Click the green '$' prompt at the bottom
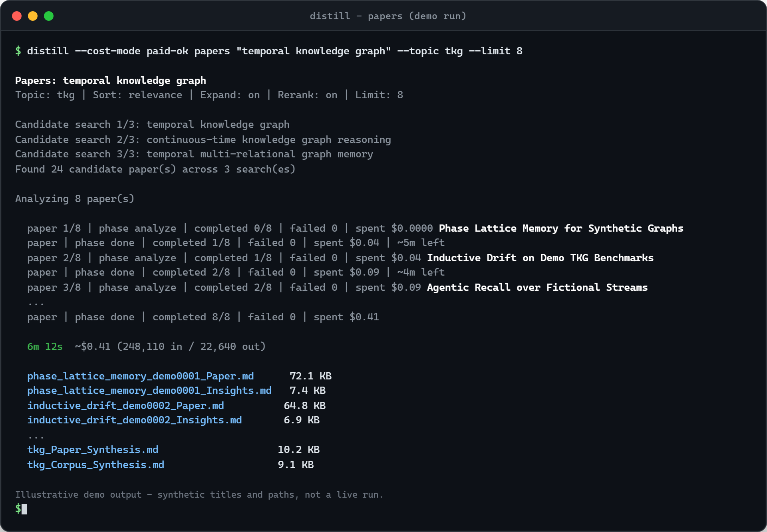This screenshot has height=532, width=767. [x=18, y=509]
